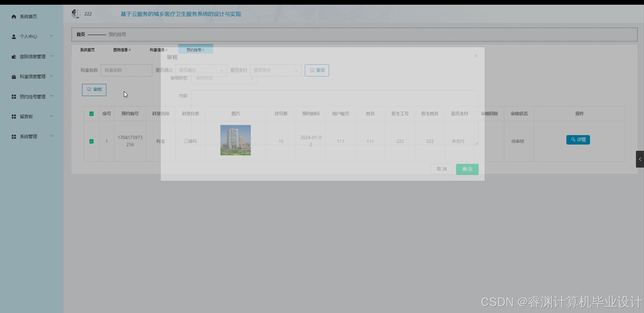
Task: Open the 是否通过 dropdown
Action: 201,70
